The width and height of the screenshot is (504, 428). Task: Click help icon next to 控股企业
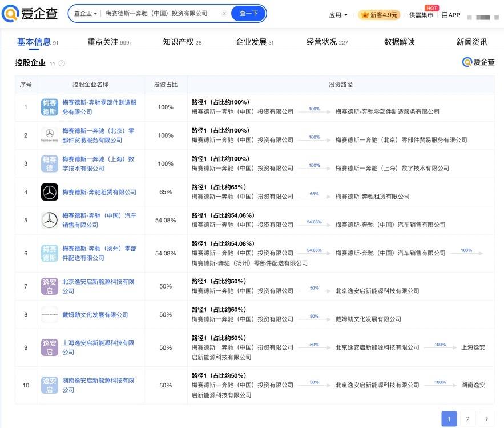coord(62,63)
